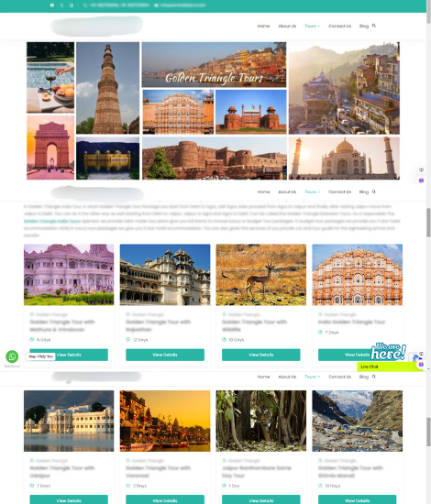Open the Instagram icon in top bar
Image resolution: width=431 pixels, height=504 pixels.
point(72,5)
